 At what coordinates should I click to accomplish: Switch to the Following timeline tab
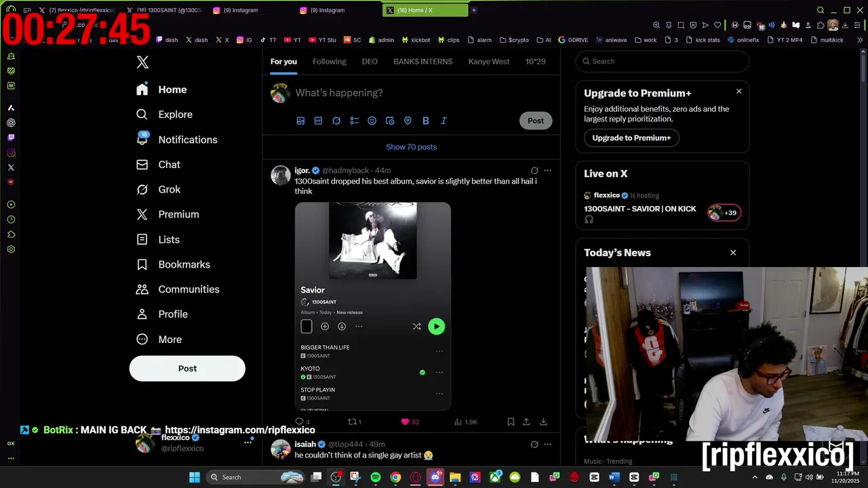click(x=329, y=62)
